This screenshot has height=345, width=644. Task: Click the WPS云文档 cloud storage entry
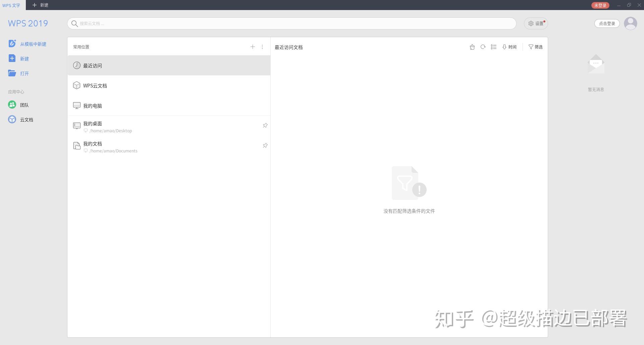click(x=95, y=85)
